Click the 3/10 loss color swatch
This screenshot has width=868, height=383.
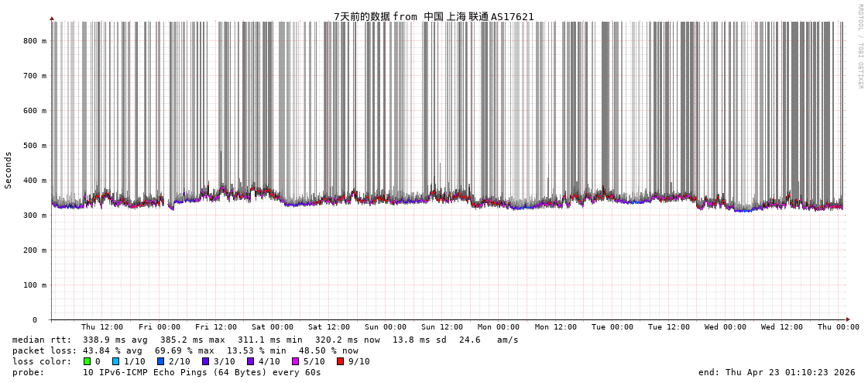206,361
